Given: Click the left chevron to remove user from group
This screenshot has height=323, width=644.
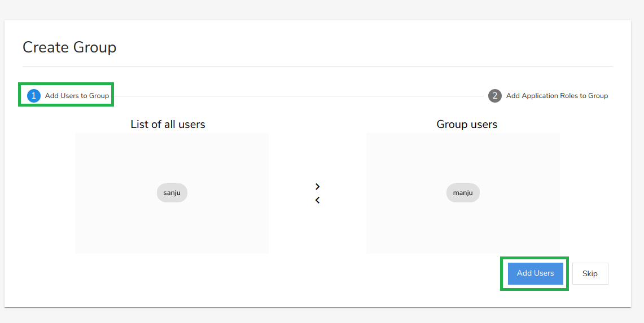Looking at the screenshot, I should coord(317,200).
